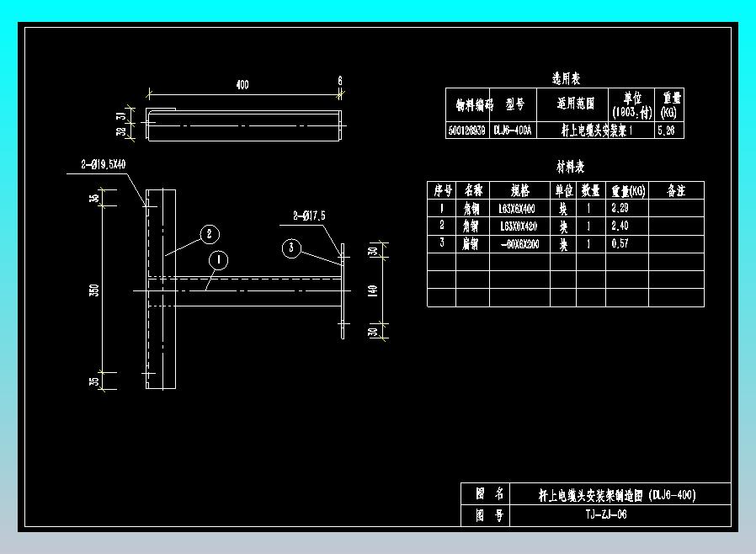This screenshot has height=554, width=756.
Task: Select the DLJ6-400A model cell
Action: (x=513, y=131)
